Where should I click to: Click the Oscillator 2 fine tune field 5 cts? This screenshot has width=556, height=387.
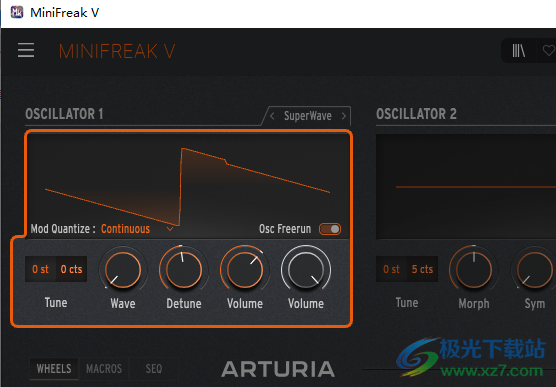tap(422, 269)
